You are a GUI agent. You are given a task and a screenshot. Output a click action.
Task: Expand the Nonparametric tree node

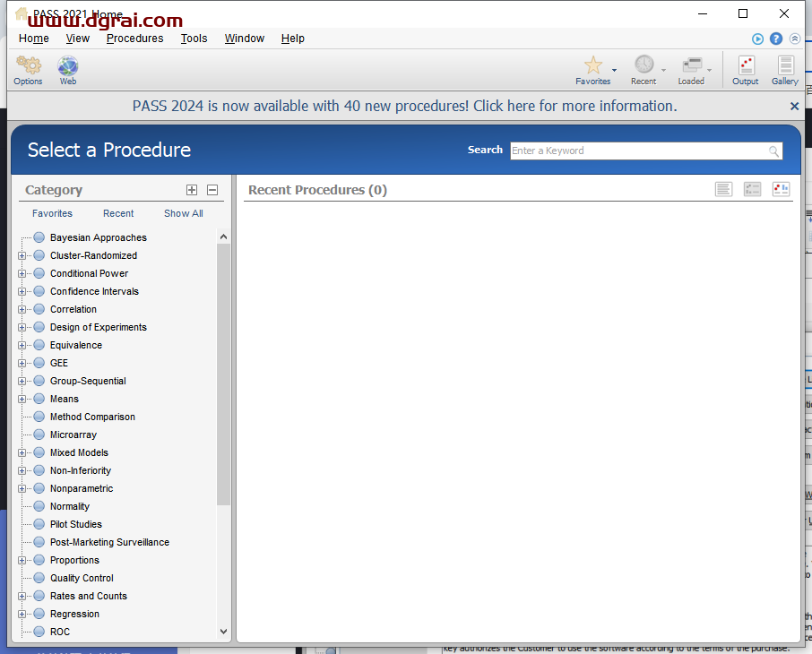coord(22,489)
